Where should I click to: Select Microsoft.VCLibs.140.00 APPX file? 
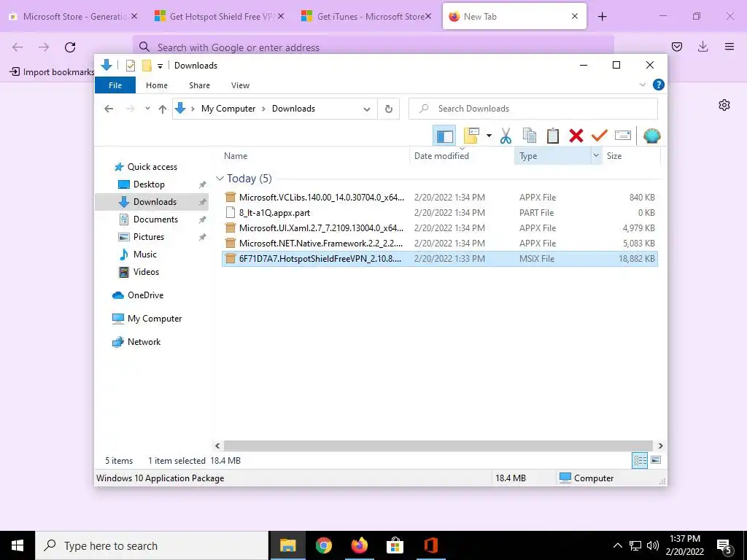pyautogui.click(x=440, y=197)
